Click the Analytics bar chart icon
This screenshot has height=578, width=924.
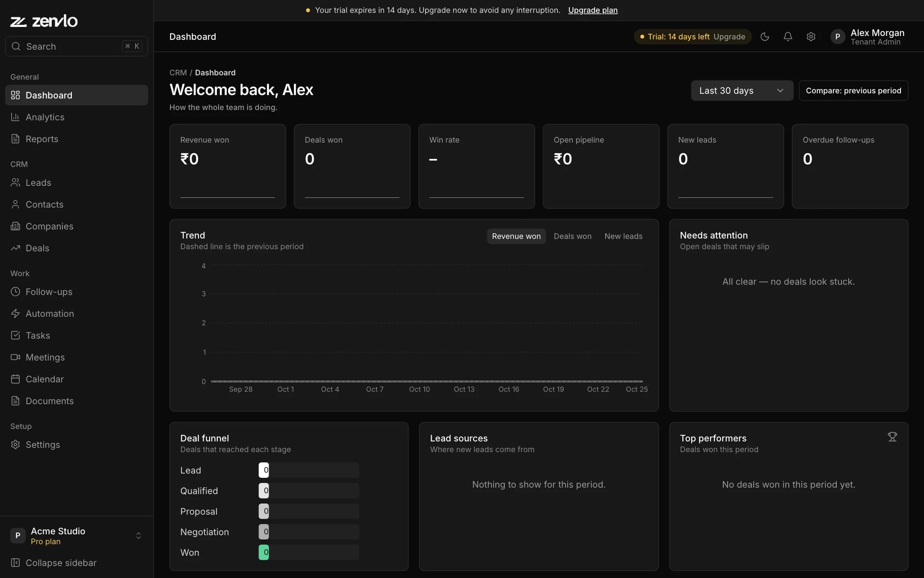pos(15,117)
